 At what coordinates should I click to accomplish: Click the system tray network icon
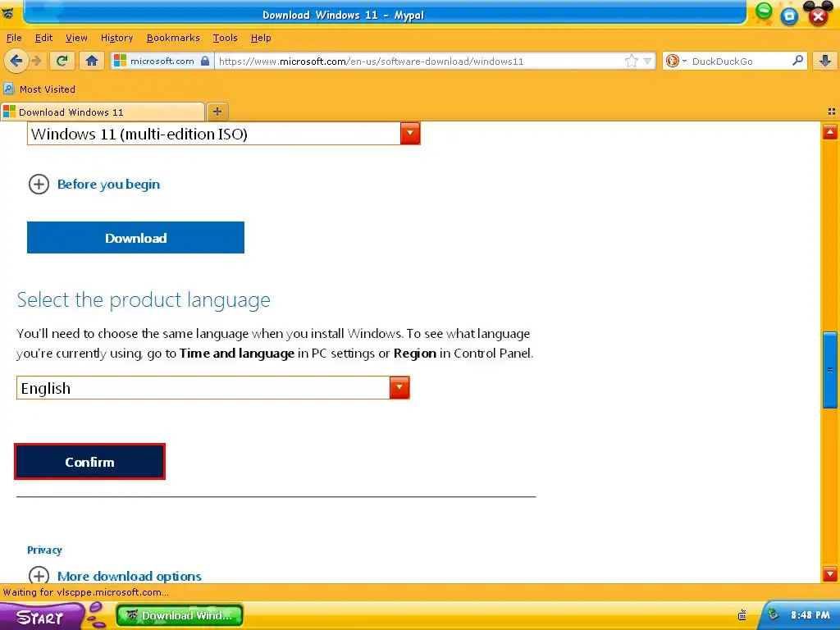[773, 614]
